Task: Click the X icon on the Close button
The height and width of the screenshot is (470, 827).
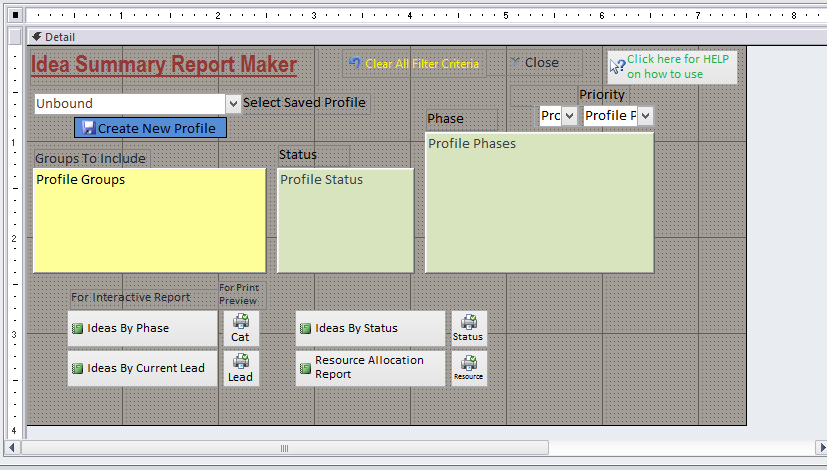Action: [515, 62]
